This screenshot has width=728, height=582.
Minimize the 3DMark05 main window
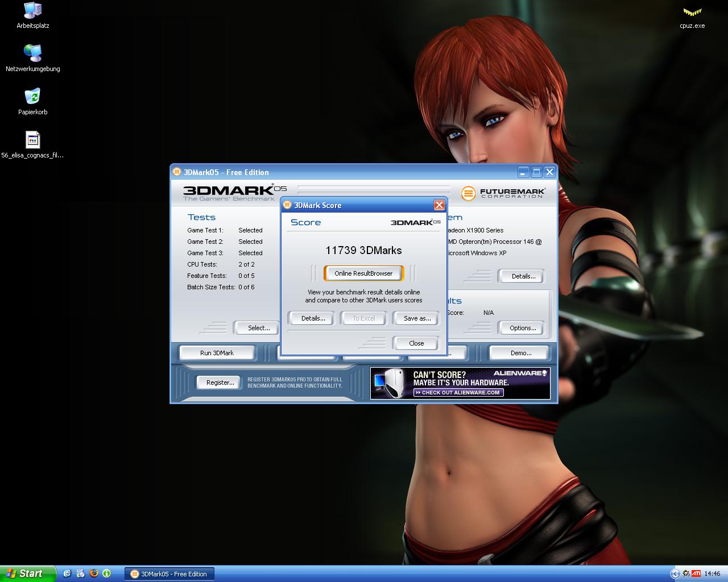(523, 172)
